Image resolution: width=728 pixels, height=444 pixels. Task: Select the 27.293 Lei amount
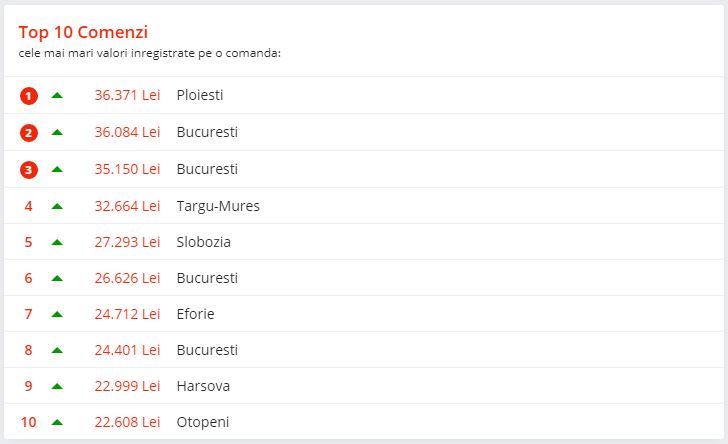point(127,242)
